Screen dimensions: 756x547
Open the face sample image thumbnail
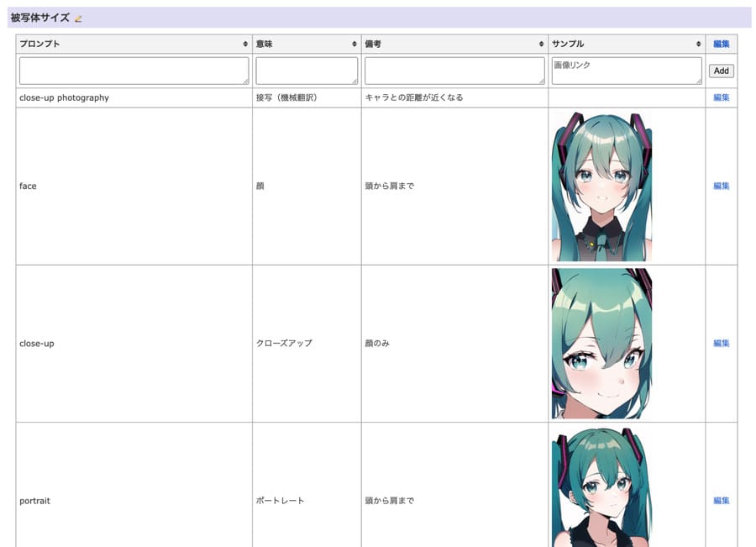point(601,186)
